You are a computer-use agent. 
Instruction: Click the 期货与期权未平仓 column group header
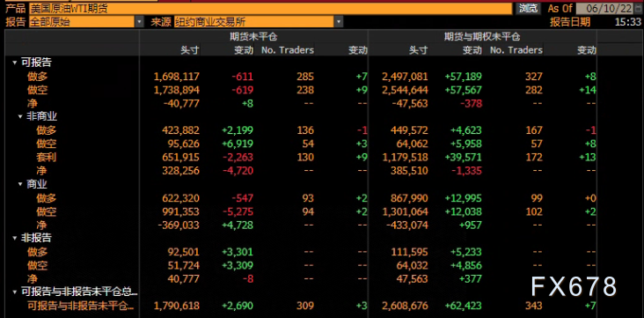[x=482, y=37]
